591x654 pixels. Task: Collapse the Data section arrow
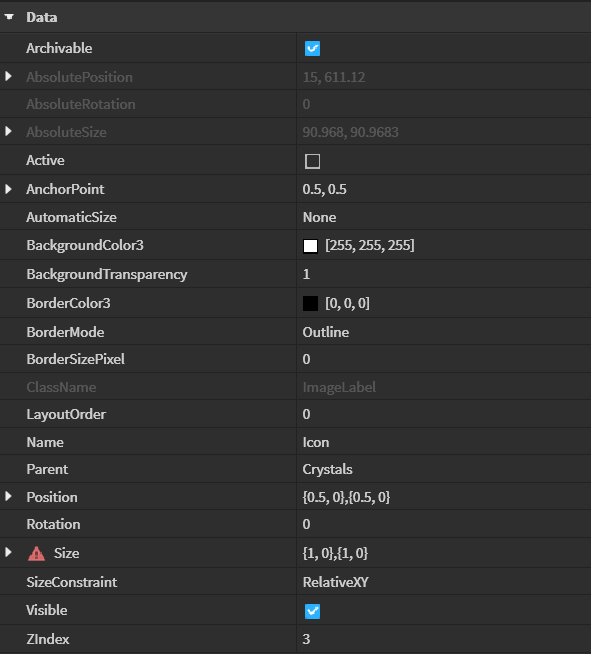pyautogui.click(x=9, y=17)
